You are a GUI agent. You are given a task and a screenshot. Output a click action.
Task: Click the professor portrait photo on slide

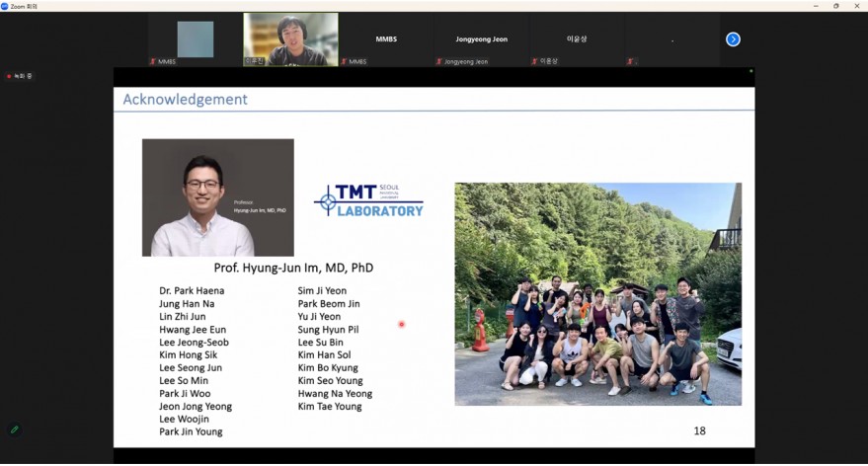[x=217, y=197]
